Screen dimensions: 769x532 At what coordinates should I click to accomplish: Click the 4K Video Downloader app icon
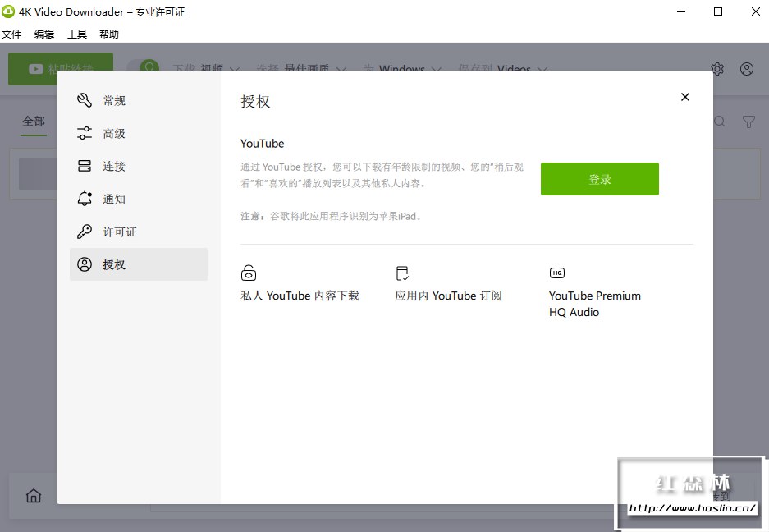[x=8, y=11]
